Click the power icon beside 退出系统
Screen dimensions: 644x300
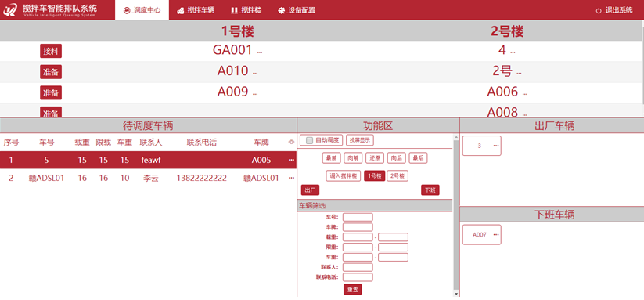click(x=599, y=11)
